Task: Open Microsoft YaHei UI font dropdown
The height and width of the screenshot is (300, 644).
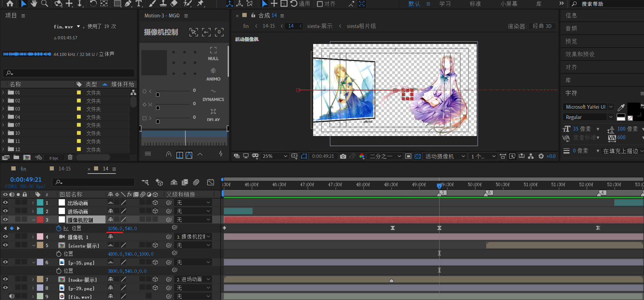Action: click(x=588, y=107)
